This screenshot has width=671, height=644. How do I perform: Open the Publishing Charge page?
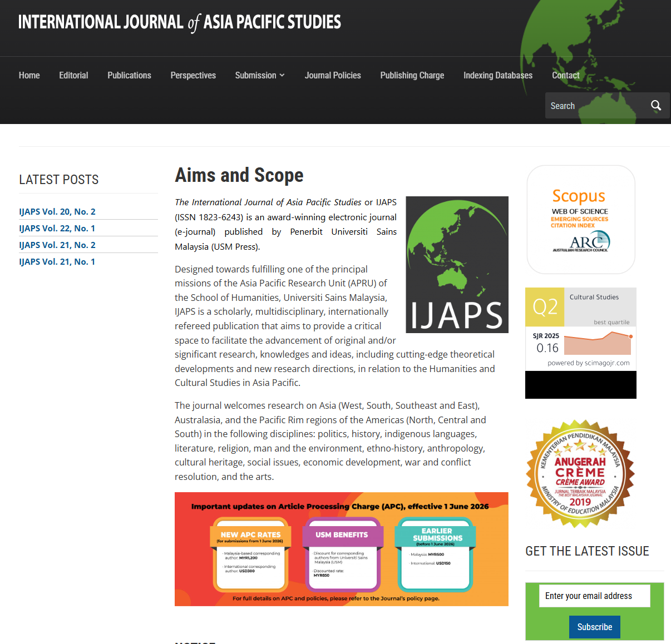pos(412,75)
